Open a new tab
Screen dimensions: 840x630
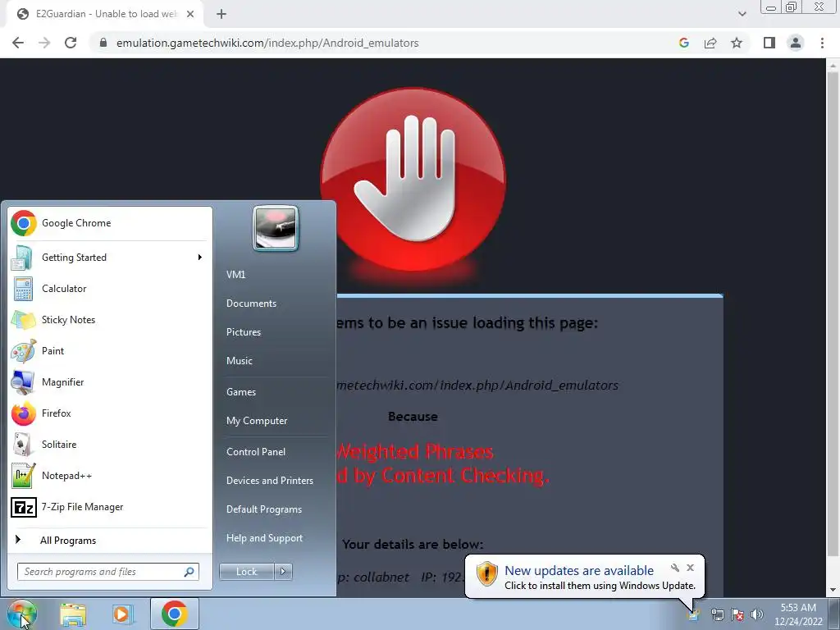coord(221,14)
